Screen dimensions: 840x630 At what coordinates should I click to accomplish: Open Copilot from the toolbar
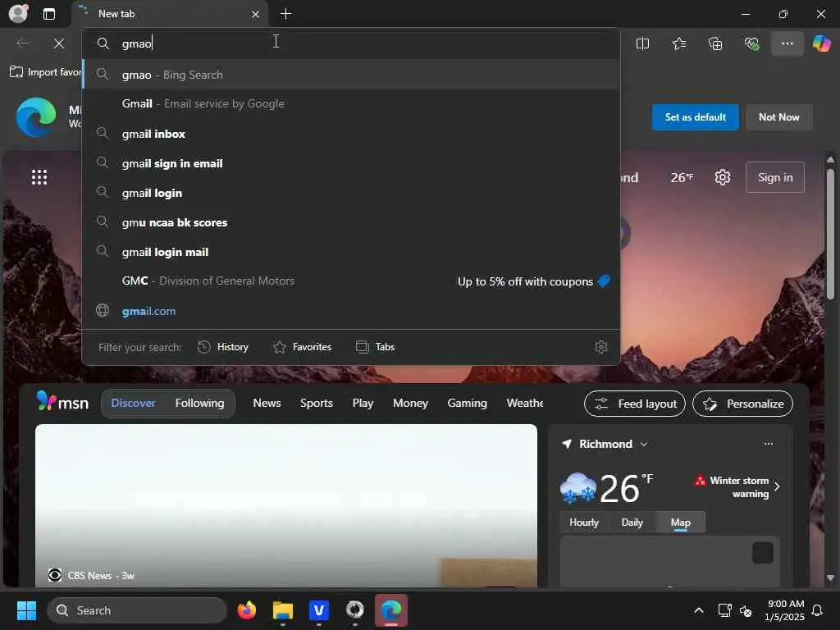click(821, 43)
